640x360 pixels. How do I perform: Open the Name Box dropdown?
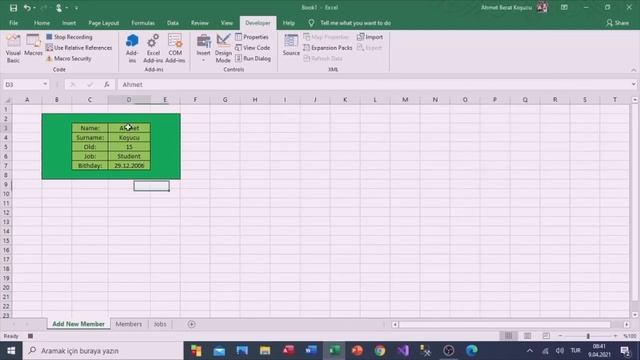pyautogui.click(x=45, y=84)
